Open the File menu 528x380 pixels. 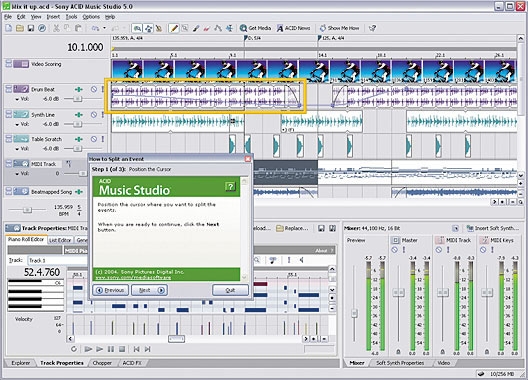(8, 17)
